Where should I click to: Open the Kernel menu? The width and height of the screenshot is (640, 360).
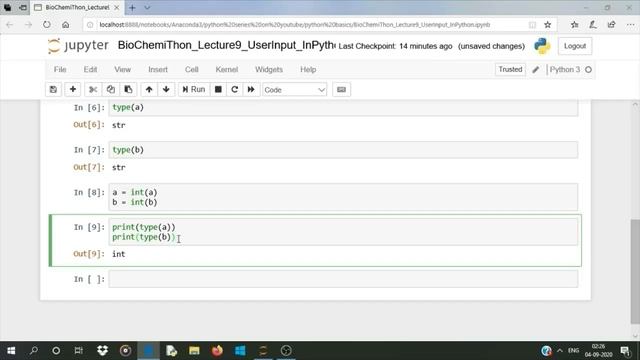point(227,69)
